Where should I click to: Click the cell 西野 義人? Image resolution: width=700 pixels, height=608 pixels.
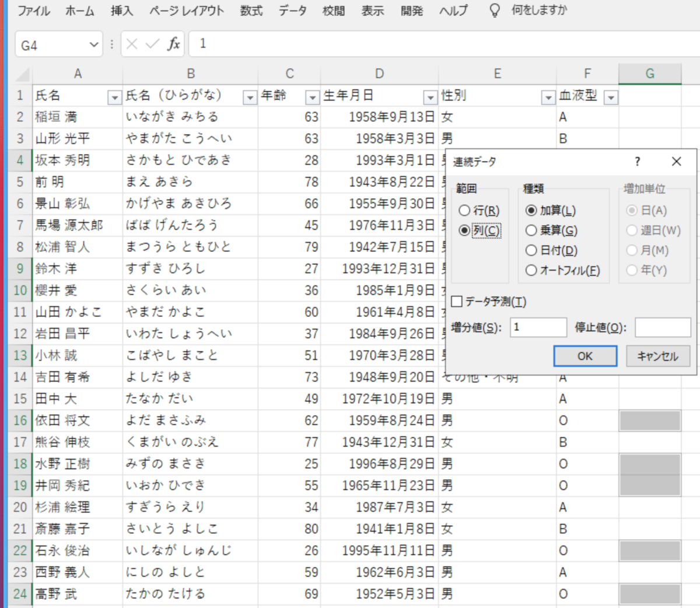78,572
